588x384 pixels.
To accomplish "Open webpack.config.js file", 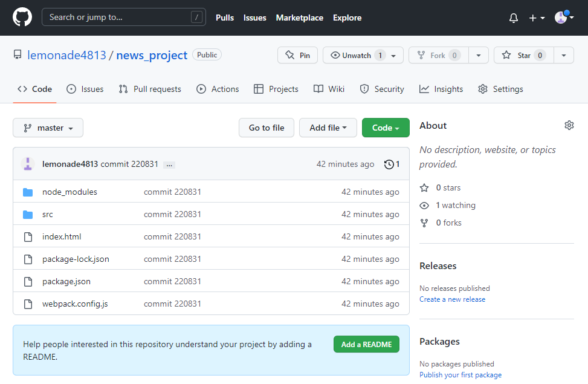I will pyautogui.click(x=75, y=304).
